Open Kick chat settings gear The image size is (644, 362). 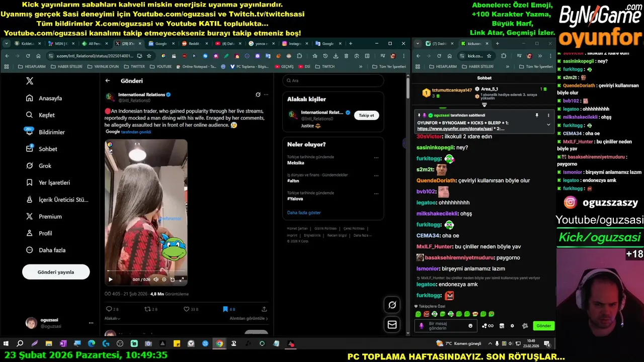click(x=512, y=326)
